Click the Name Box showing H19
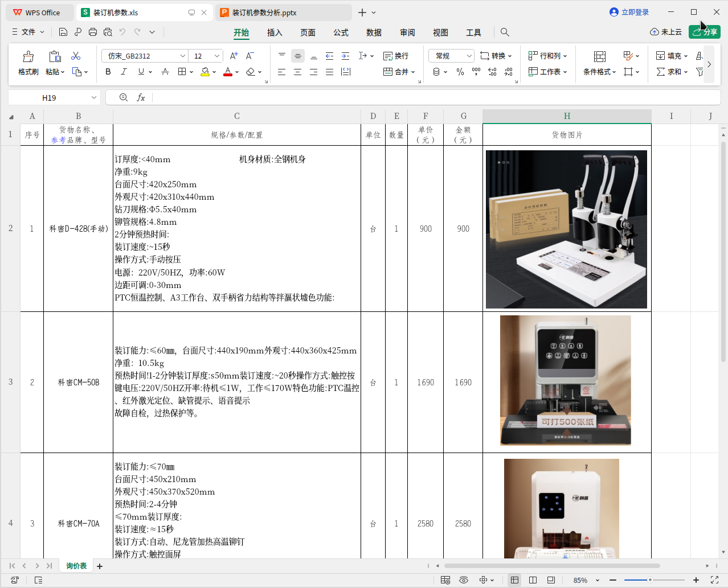Screen dimensions: 728x588 pyautogui.click(x=50, y=98)
